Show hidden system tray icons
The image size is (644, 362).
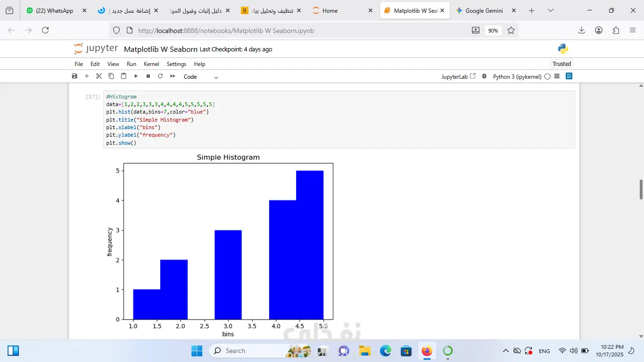(x=505, y=351)
